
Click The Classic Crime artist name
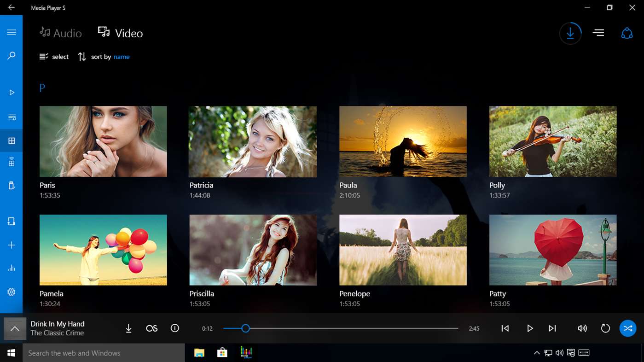(x=57, y=333)
